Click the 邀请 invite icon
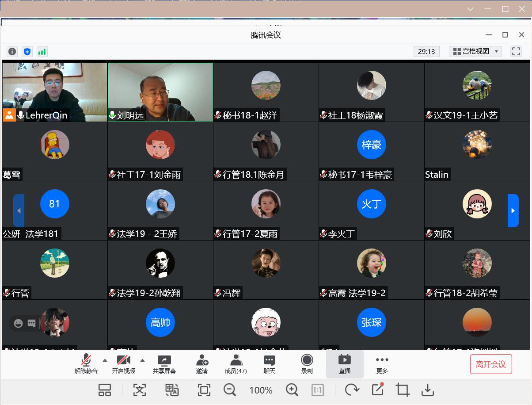The image size is (532, 405). tap(202, 364)
